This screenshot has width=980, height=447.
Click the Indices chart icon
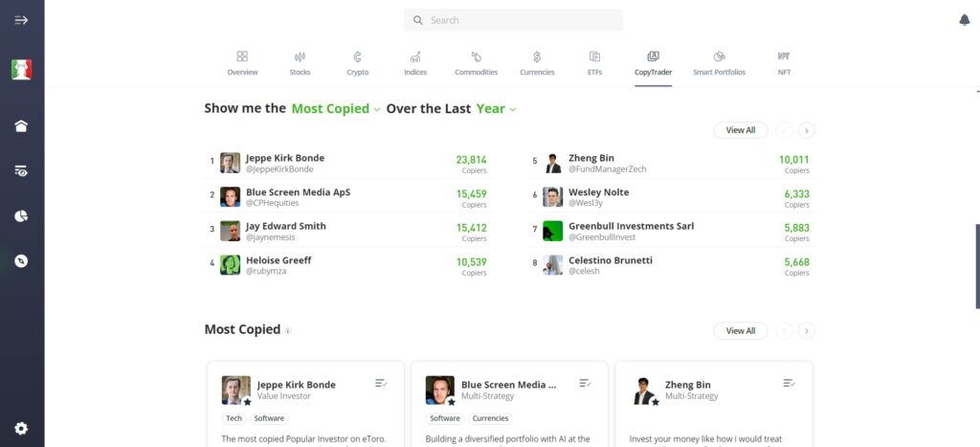point(415,56)
